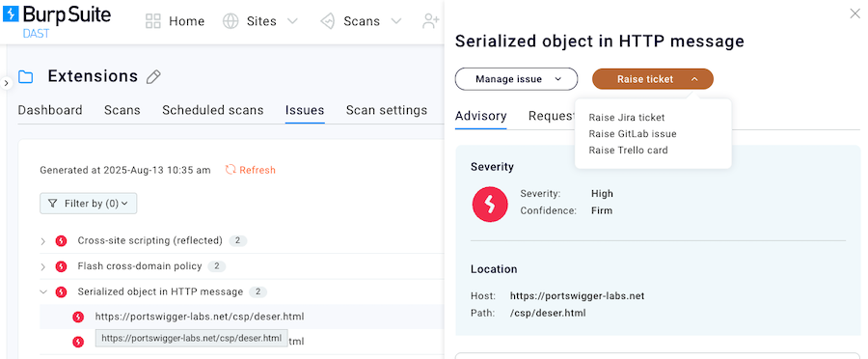Click severity icon for Flash cross-domain policy
Viewport: 868px width, 359px height.
tap(61, 266)
